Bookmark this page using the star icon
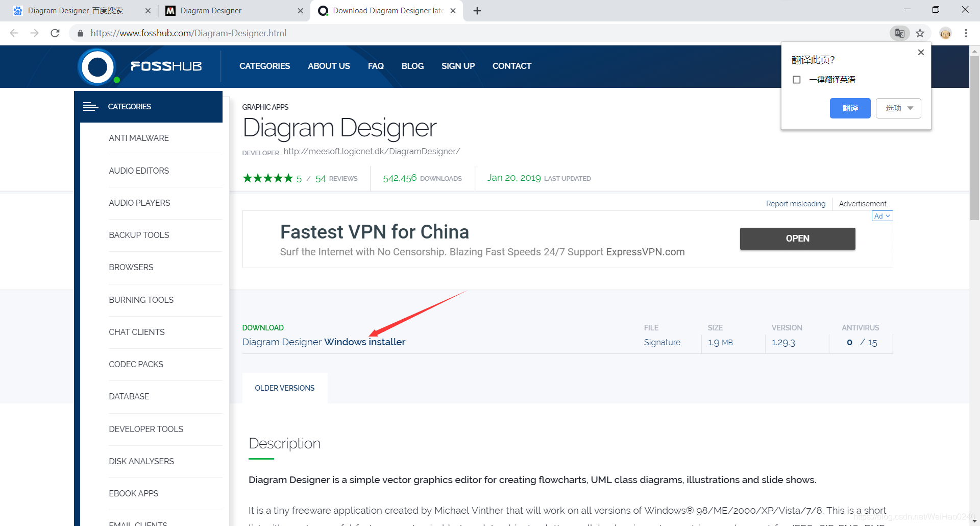The height and width of the screenshot is (526, 980). (920, 33)
